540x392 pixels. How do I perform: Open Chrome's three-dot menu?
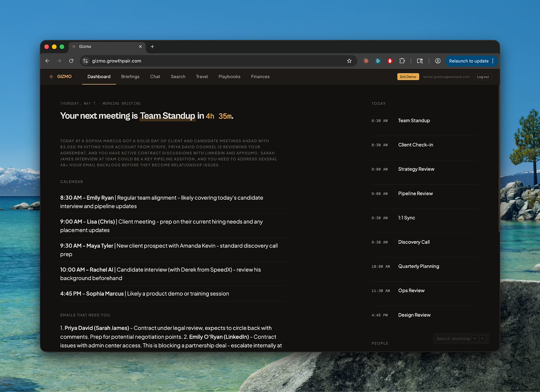pos(493,61)
